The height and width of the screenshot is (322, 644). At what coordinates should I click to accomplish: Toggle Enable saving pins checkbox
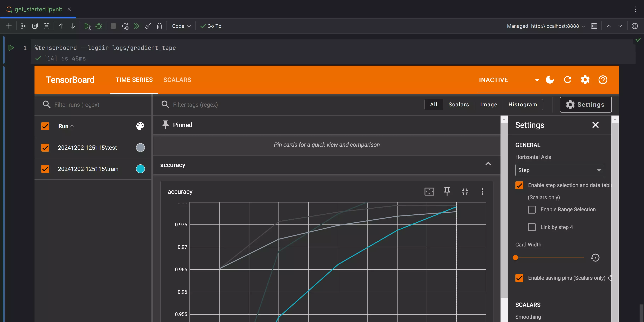519,278
